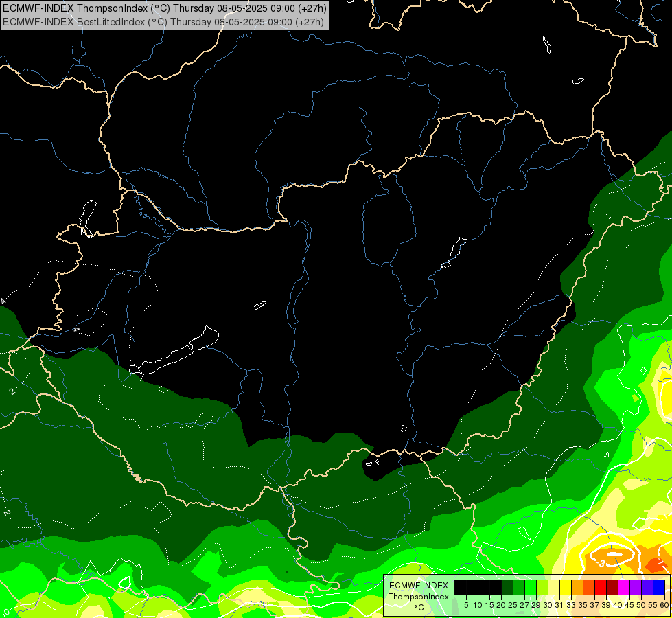Select the medium green legend swatch for 25–27
Screen dimensions: 672x618
click(x=519, y=587)
